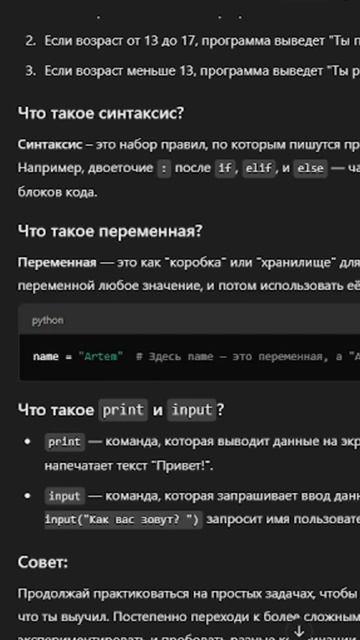Click the heading 'Что такое переменная?'
Screen dimensions: 360x640
point(110,231)
